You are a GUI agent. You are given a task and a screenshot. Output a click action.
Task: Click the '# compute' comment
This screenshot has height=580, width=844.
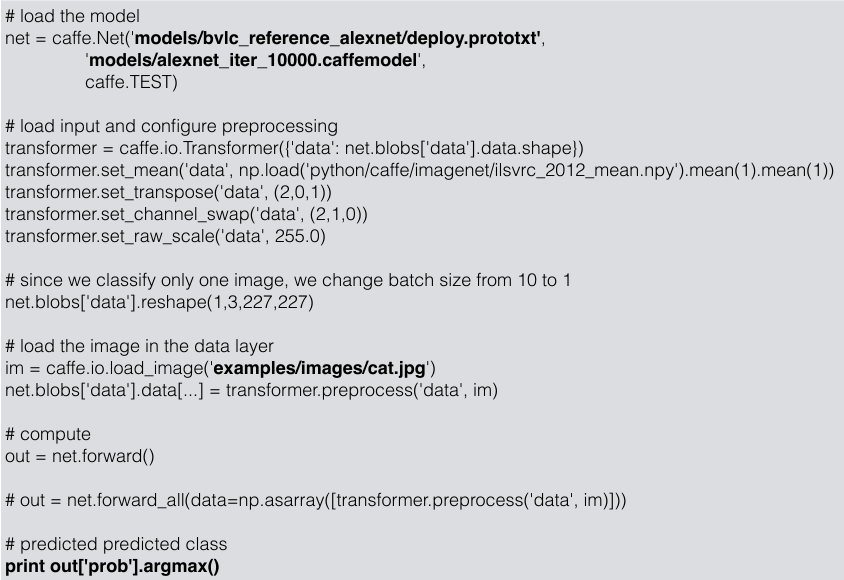pos(48,434)
